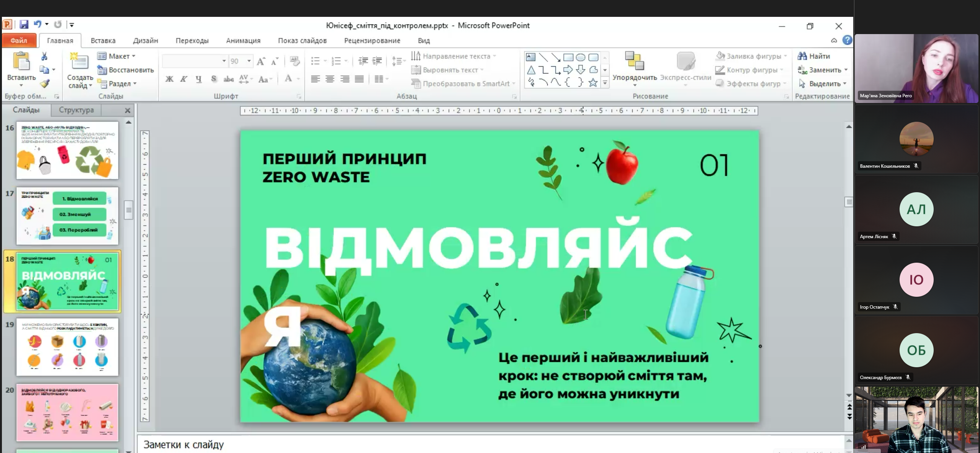Toggle Underline formatting button
980x453 pixels.
[198, 79]
